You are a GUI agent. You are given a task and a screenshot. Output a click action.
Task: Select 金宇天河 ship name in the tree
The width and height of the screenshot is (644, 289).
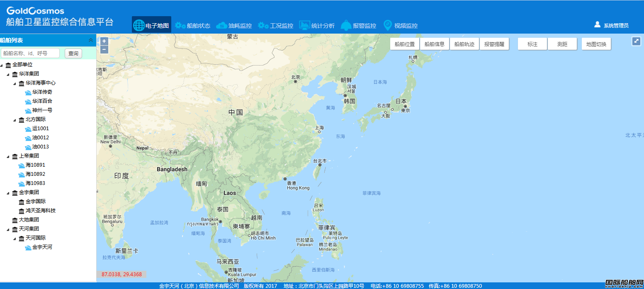(x=42, y=247)
